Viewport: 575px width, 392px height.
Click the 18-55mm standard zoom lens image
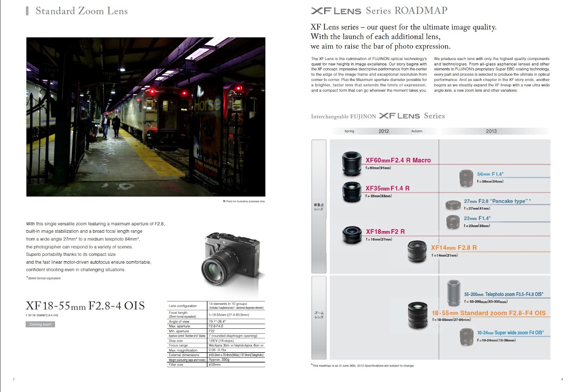[418, 315]
